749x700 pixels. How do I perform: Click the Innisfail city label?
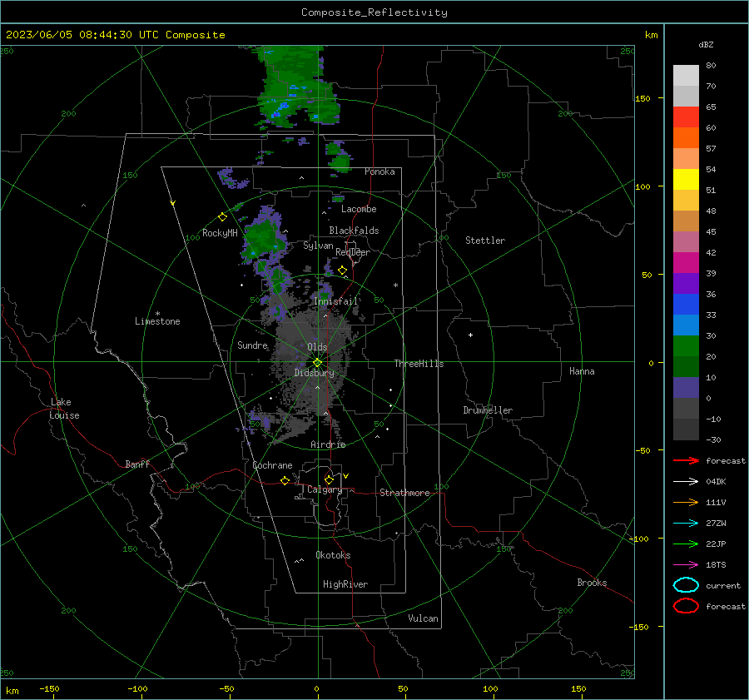336,301
